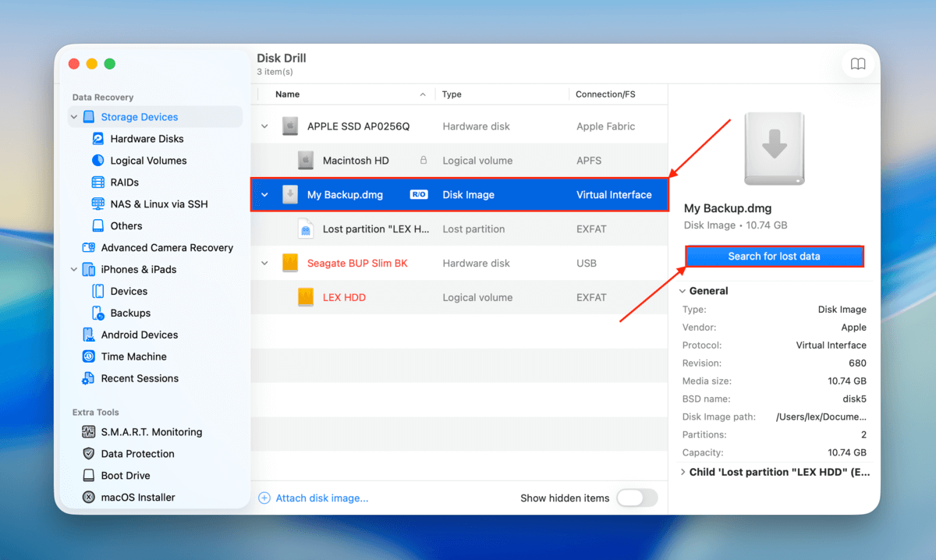Click the R/O badge on My Backup.dmg

click(x=418, y=194)
